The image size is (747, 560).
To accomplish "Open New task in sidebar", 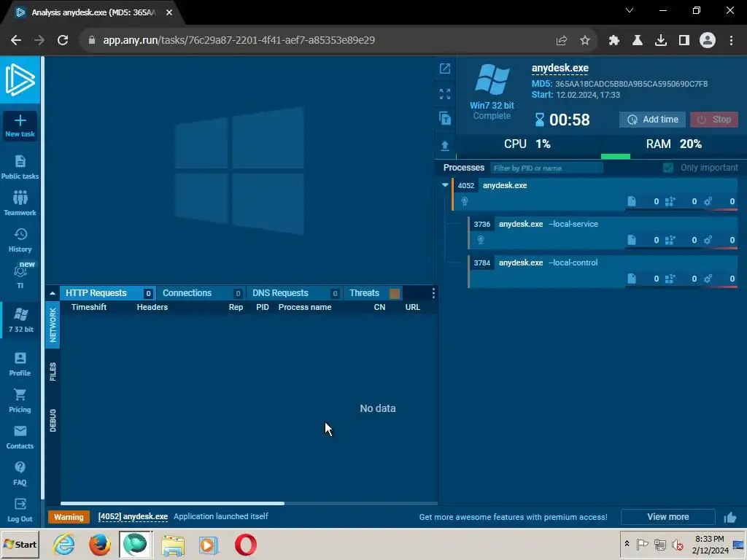I will click(x=20, y=125).
